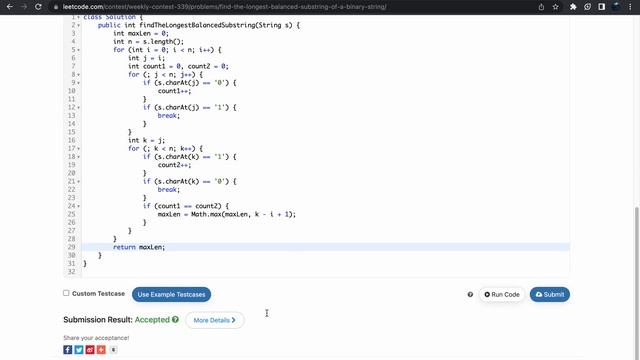Screen dimensions: 640x360
Task: Click Use Example Testcases button
Action: click(x=171, y=294)
